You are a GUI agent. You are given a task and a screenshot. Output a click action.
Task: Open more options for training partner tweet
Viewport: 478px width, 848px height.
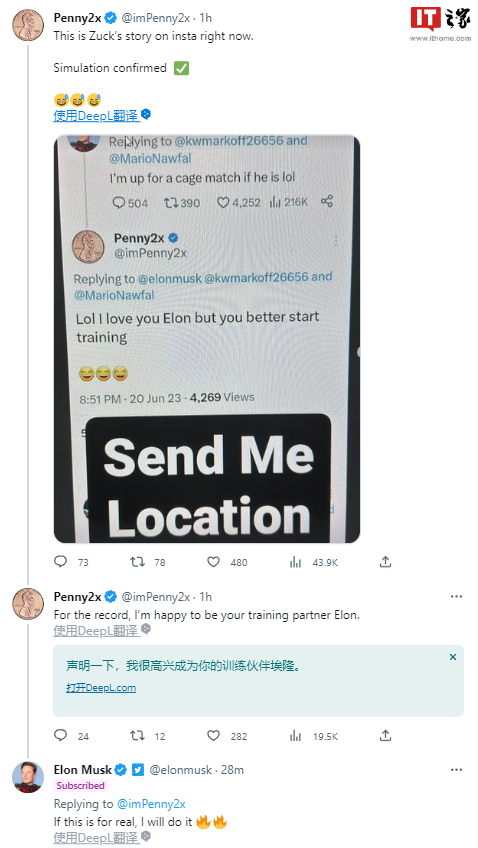456,596
